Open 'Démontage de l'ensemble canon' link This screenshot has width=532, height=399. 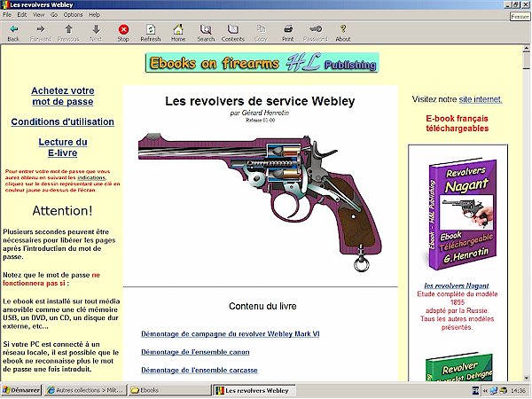(x=195, y=352)
